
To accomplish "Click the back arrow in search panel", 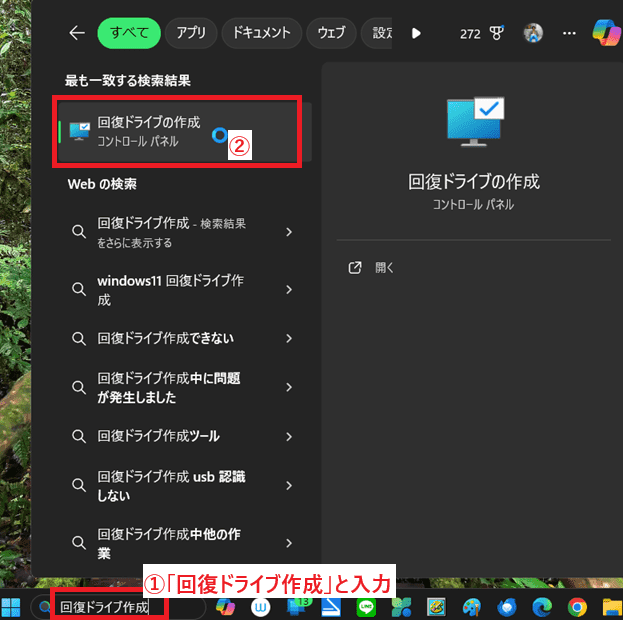I will pos(77,33).
